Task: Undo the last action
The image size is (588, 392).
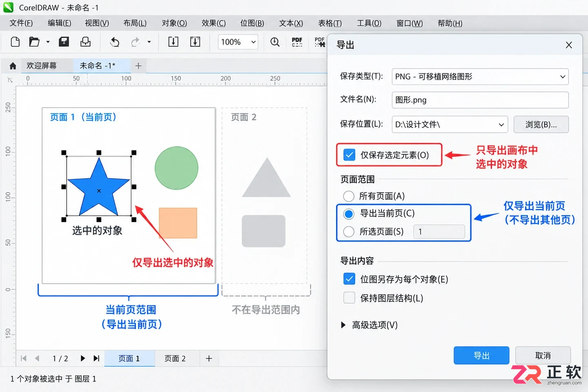Action: click(x=115, y=42)
